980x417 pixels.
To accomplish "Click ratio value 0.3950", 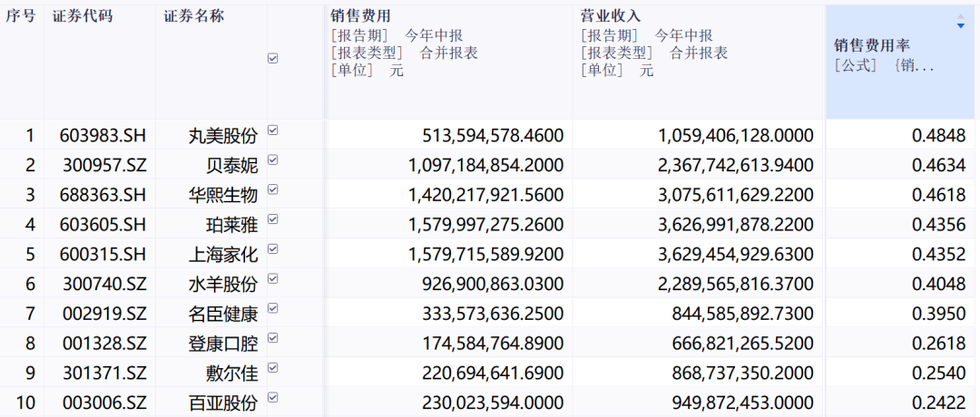I will click(x=939, y=314).
